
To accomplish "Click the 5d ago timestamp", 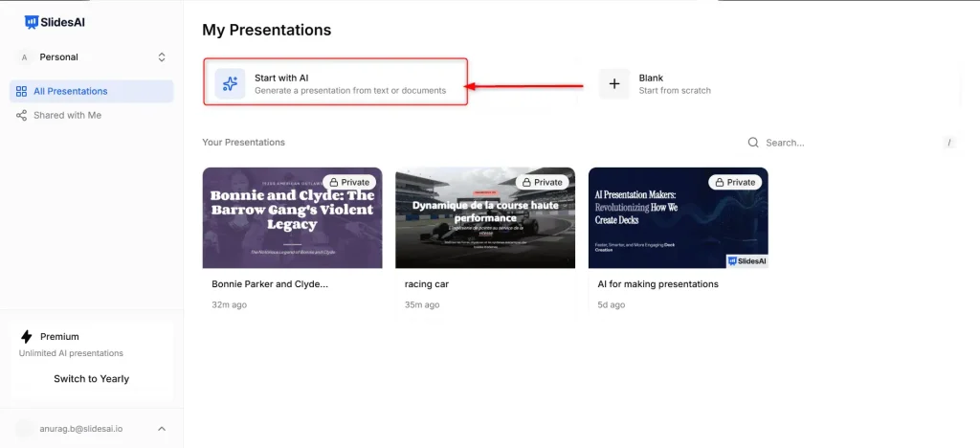I will pos(612,305).
